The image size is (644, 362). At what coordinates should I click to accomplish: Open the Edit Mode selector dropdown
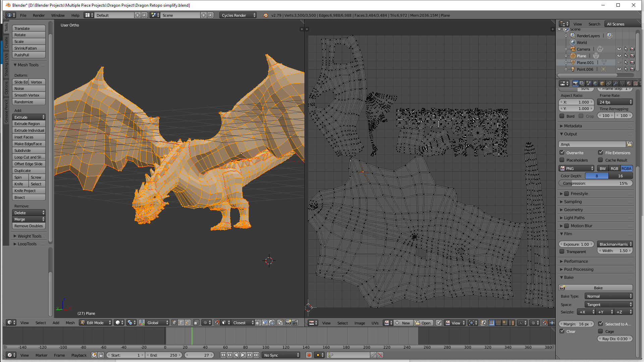pos(95,322)
